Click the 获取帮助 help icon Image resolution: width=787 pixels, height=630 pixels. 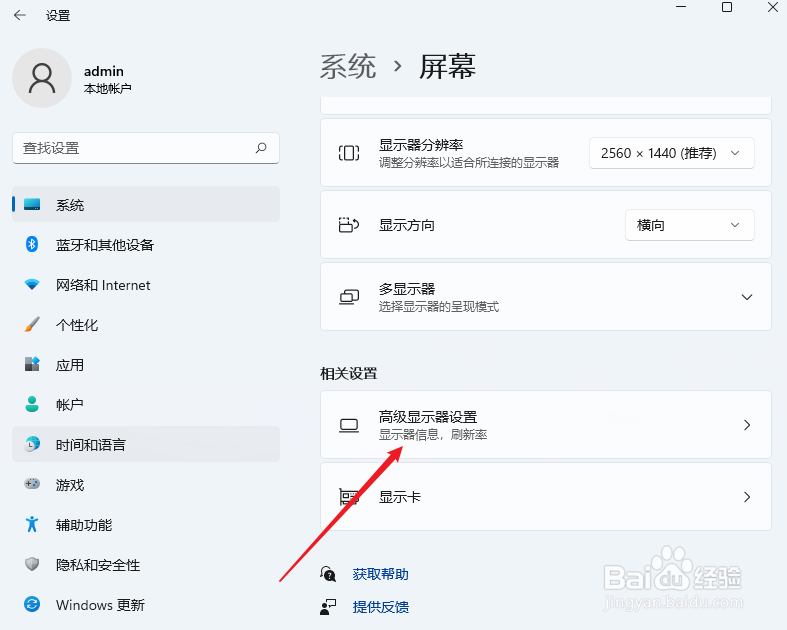click(x=328, y=574)
